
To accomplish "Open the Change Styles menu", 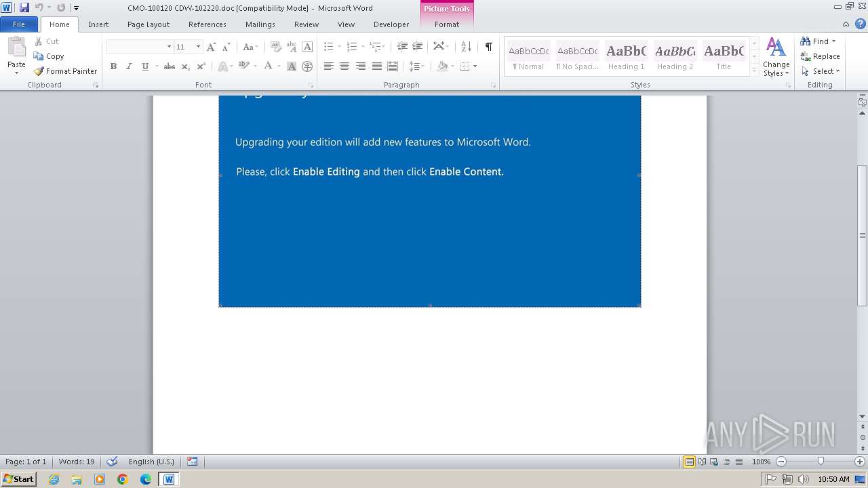I will [x=776, y=57].
